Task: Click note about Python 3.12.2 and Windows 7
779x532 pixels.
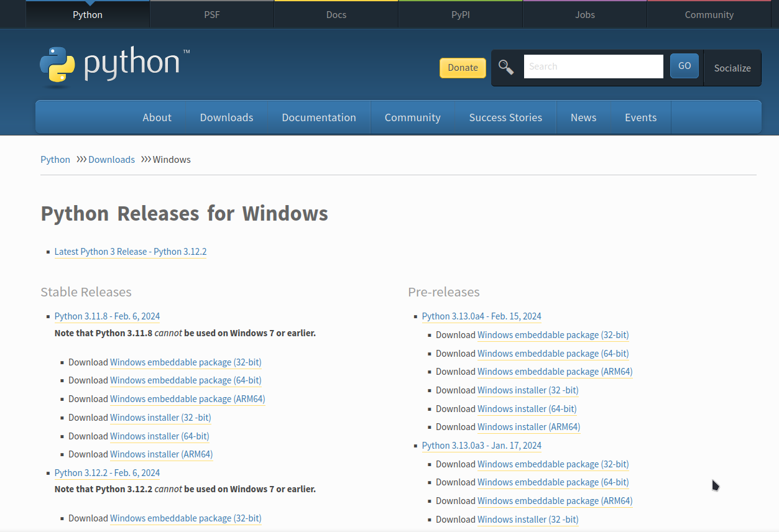Action: click(x=185, y=489)
